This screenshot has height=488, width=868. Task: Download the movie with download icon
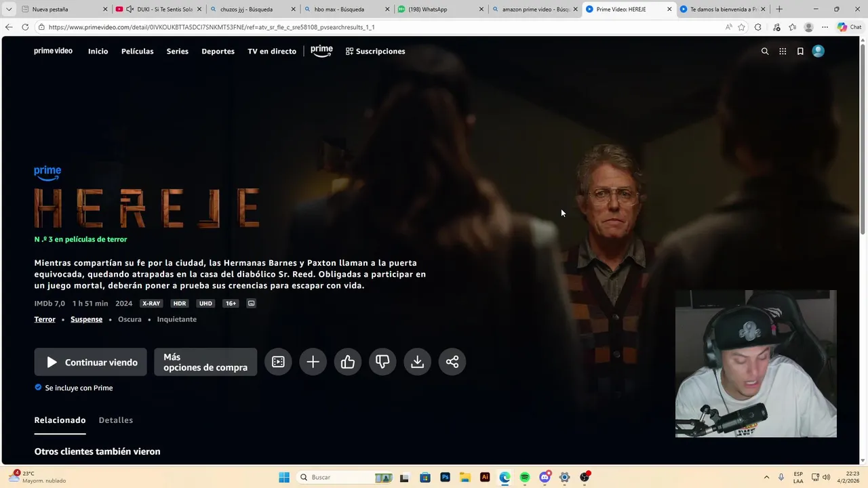(418, 362)
